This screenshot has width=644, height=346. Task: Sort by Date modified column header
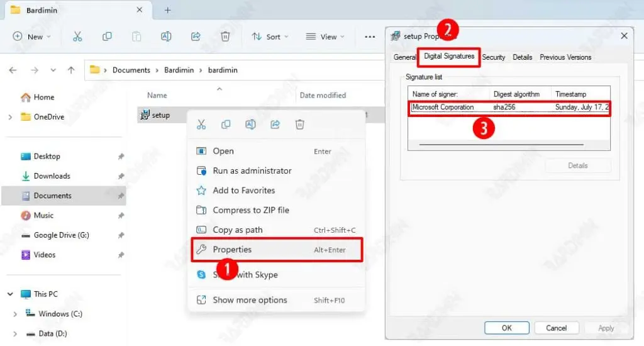click(x=323, y=96)
